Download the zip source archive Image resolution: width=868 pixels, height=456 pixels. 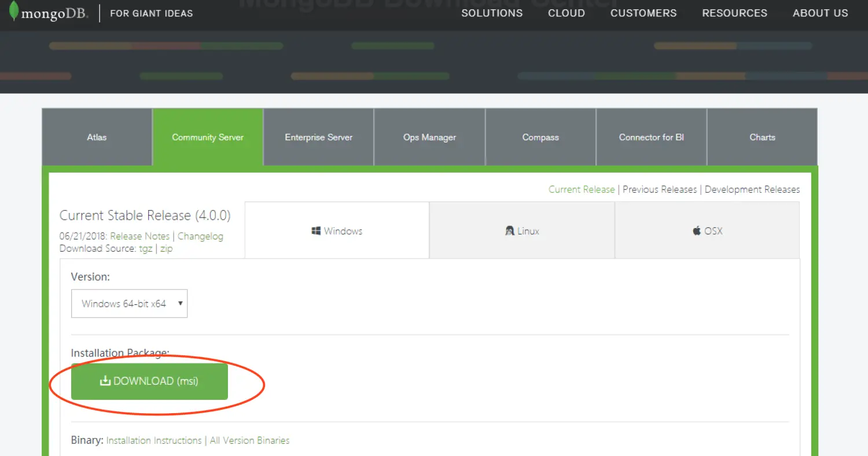(166, 248)
